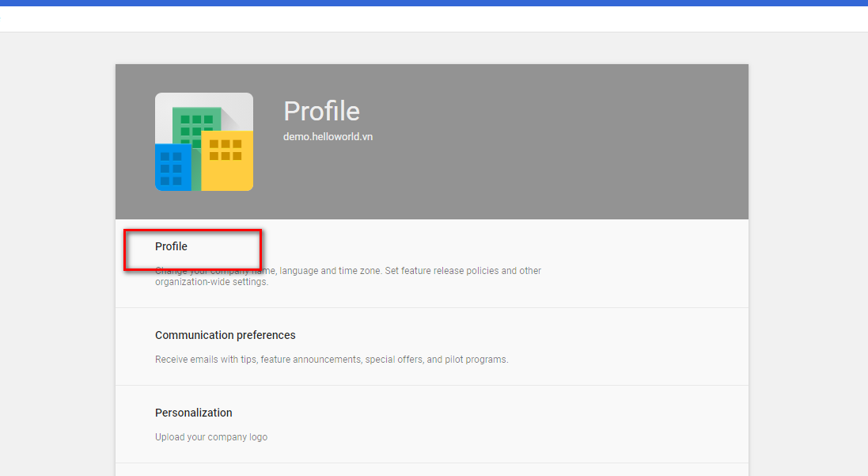Click the blue top bar
The height and width of the screenshot is (476, 868).
[x=434, y=2]
